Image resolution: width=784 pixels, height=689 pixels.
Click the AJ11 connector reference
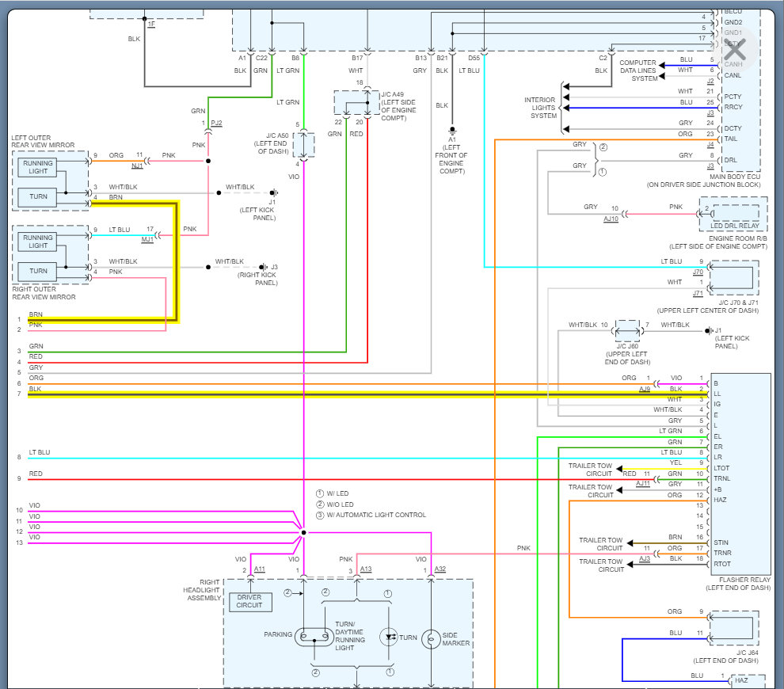pos(643,483)
